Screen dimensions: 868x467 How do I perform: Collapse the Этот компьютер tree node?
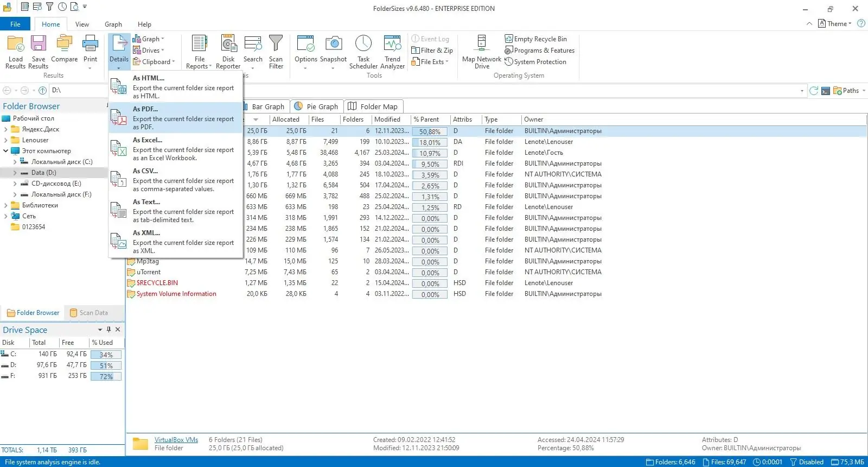click(5, 151)
